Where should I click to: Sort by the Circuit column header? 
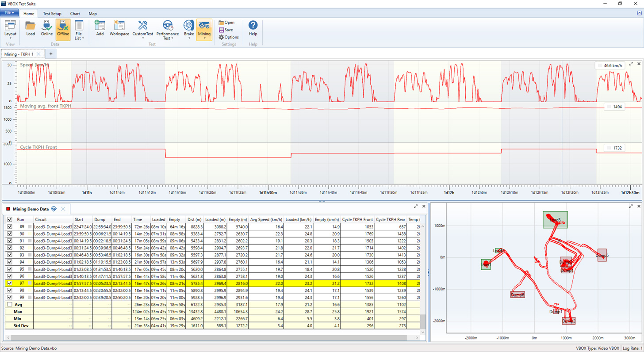click(53, 219)
